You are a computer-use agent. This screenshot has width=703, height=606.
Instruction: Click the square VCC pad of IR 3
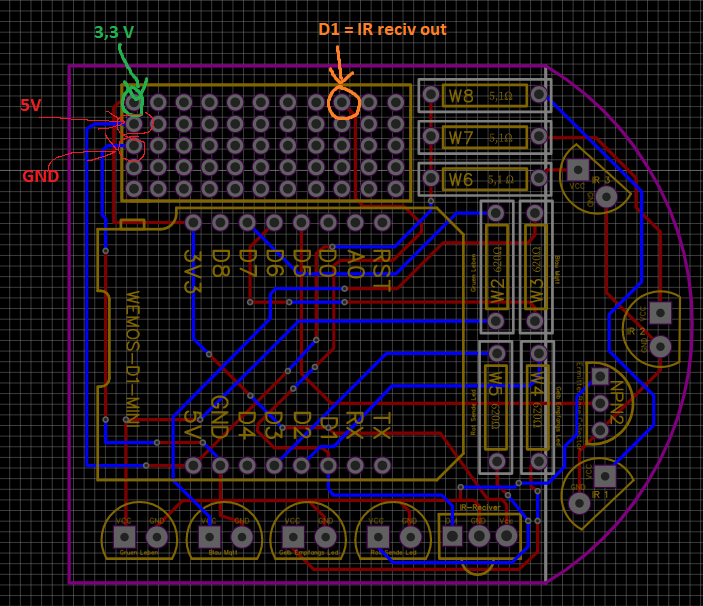577,169
